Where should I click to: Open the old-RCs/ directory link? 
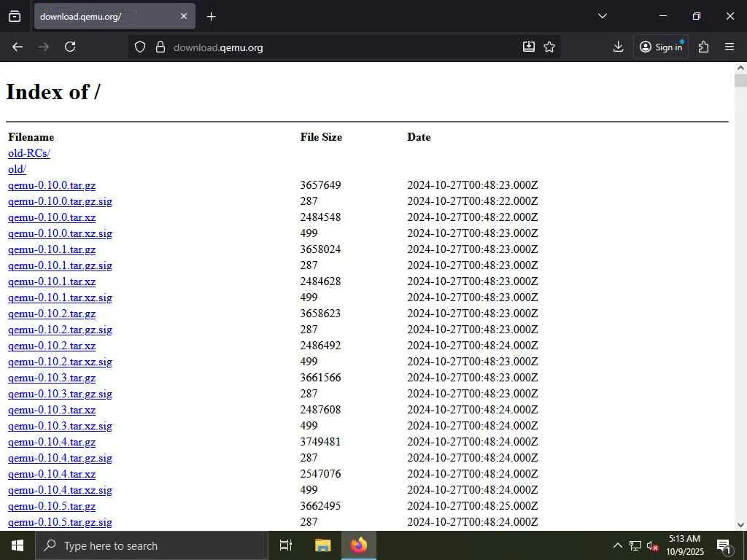pyautogui.click(x=29, y=153)
